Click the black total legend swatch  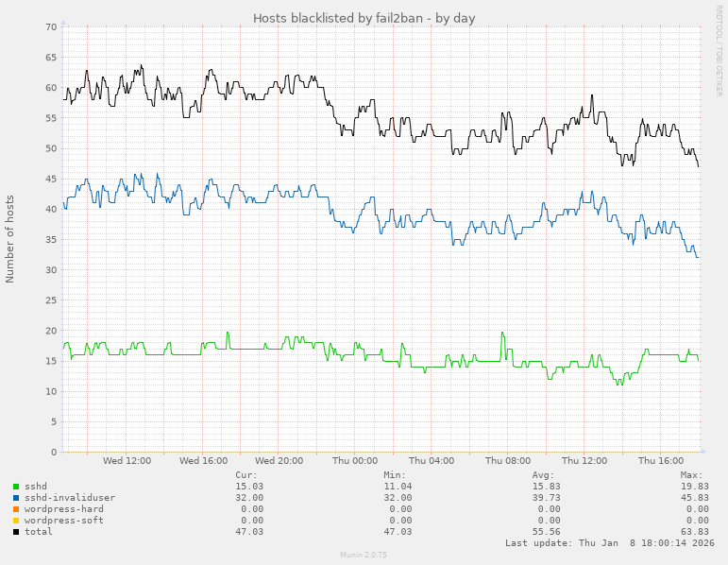[x=16, y=531]
